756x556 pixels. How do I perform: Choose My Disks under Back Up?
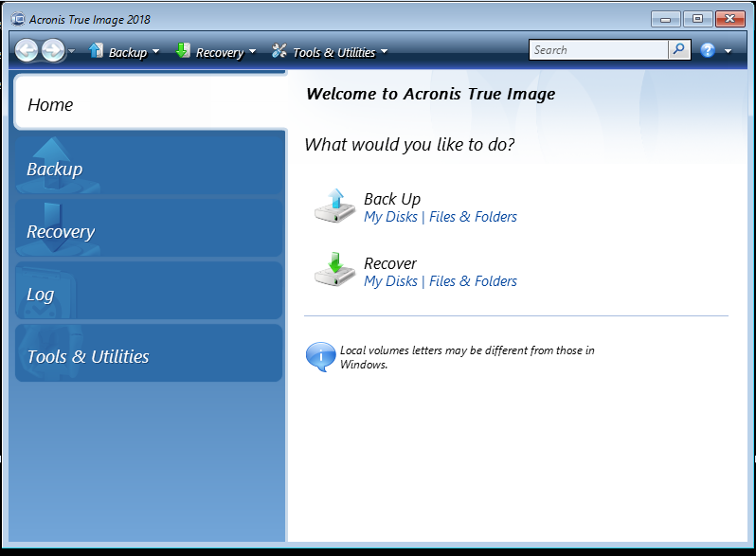(x=390, y=217)
